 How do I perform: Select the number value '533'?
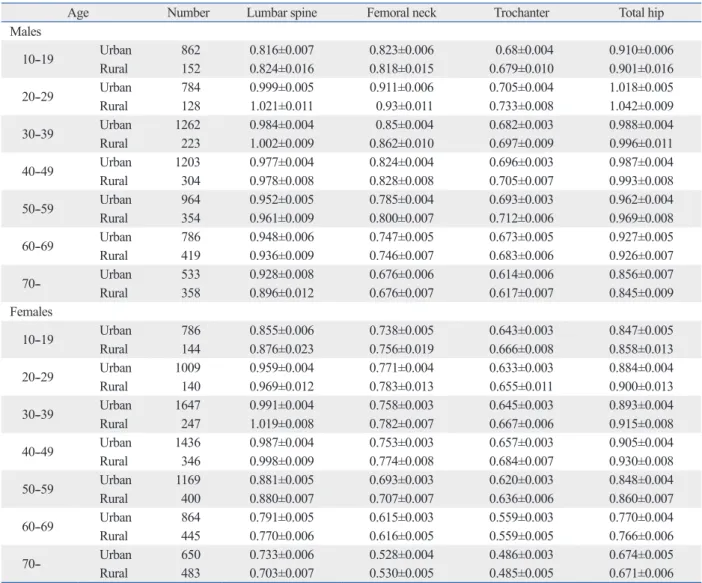pyautogui.click(x=191, y=274)
